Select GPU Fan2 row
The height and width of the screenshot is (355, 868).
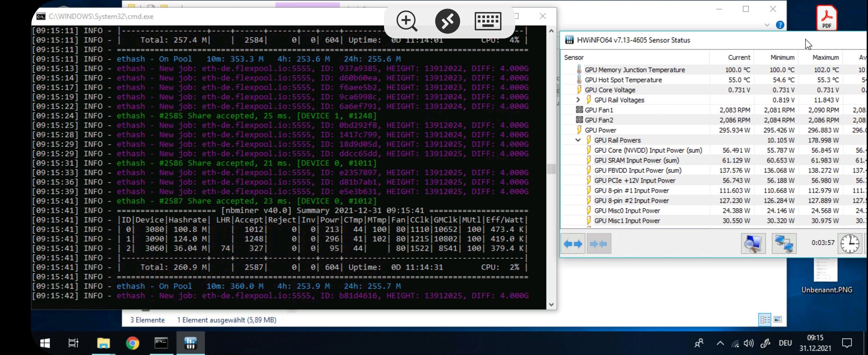pyautogui.click(x=713, y=120)
